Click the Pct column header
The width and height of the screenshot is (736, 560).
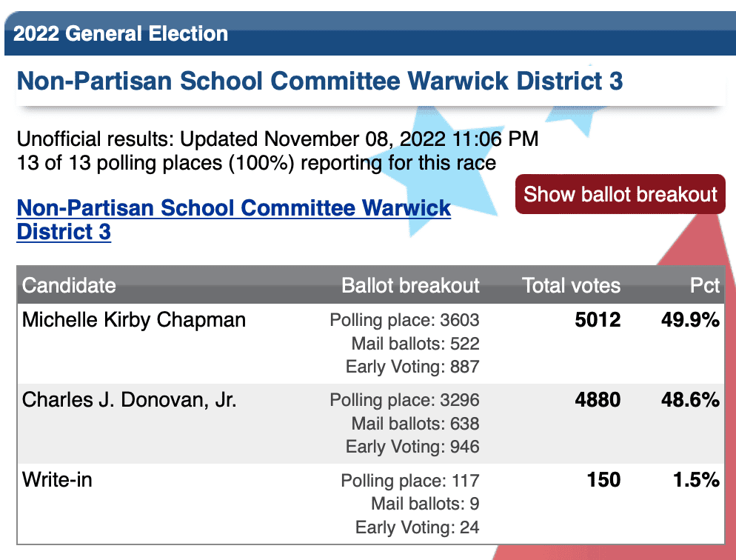(705, 285)
